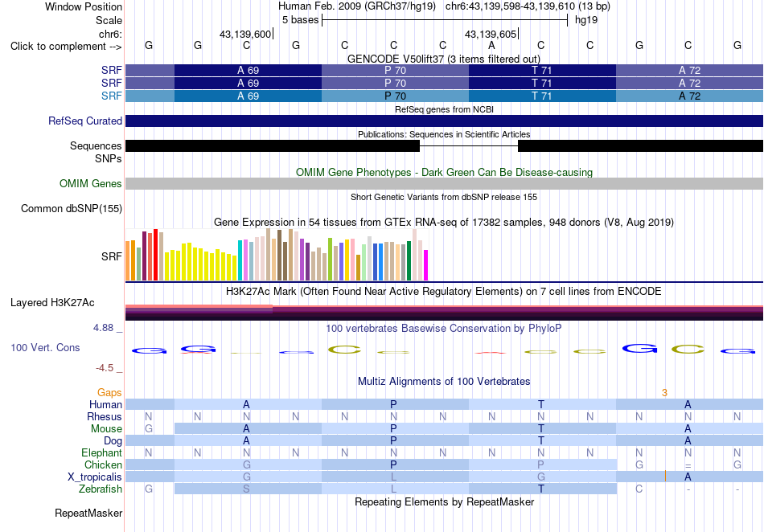Click the Dog species label
Viewport: 764px width, 532px height.
tap(113, 441)
